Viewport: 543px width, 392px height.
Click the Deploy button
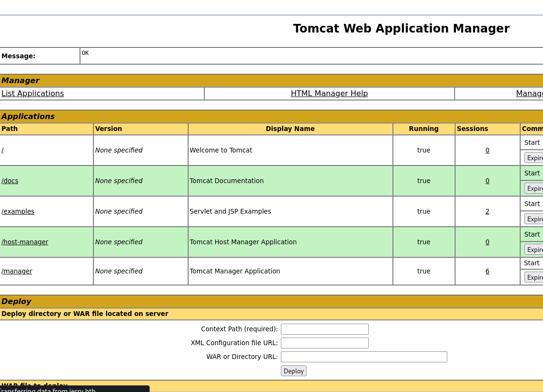294,371
